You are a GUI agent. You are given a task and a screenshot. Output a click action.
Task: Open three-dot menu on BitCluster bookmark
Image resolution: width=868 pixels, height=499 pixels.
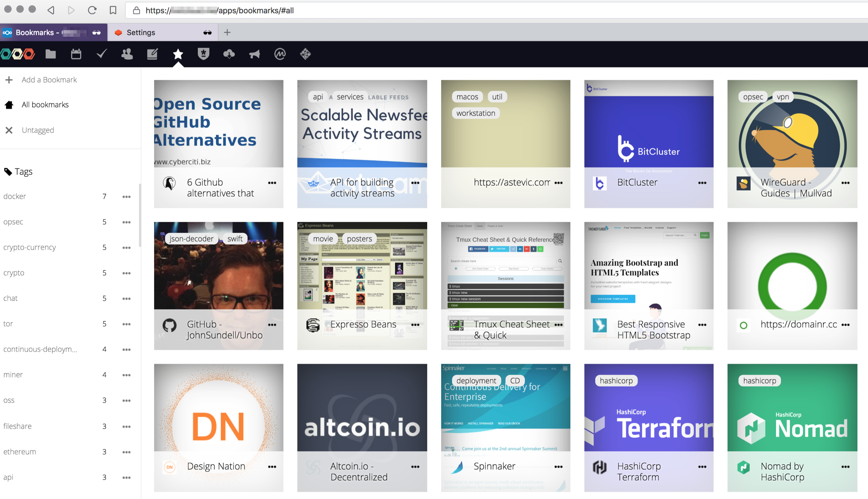tap(702, 183)
